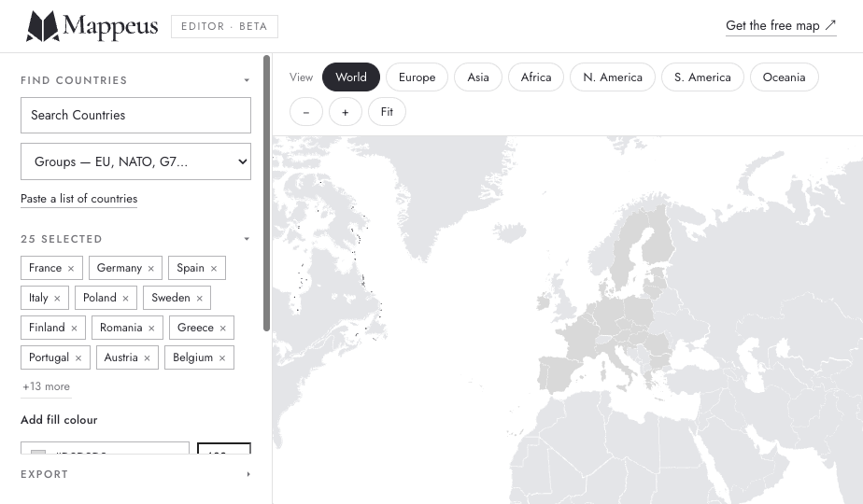Collapse the Find Countries section

pos(247,80)
